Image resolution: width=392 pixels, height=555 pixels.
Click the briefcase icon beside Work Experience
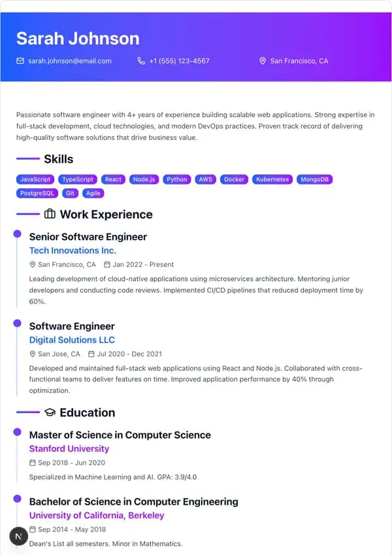(50, 214)
